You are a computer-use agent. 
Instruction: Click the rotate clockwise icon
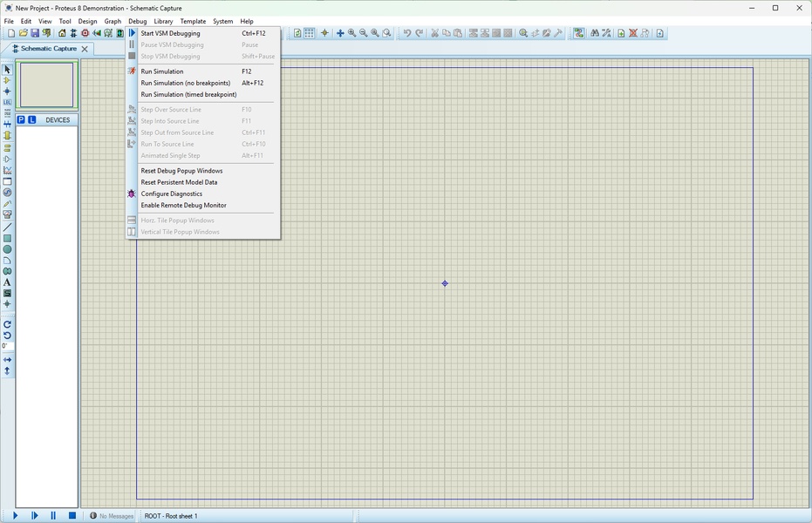coord(7,324)
